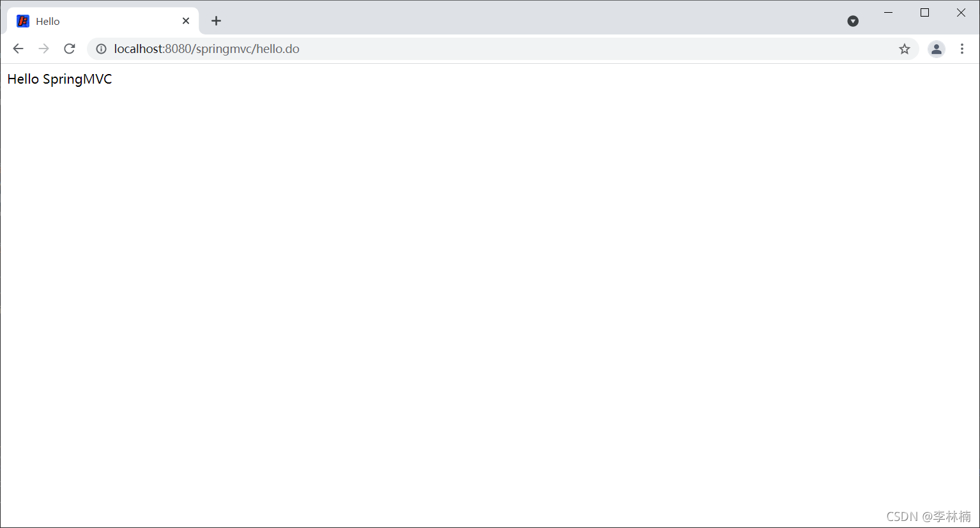Open the user profile avatar menu
The image size is (980, 528).
pos(937,49)
